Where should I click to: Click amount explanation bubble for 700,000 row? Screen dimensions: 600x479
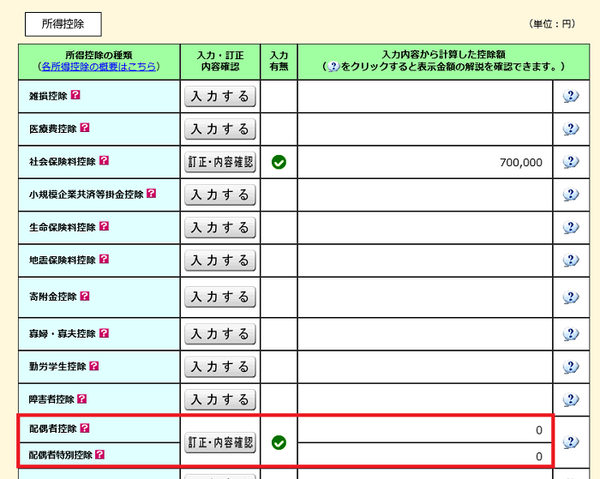point(571,162)
